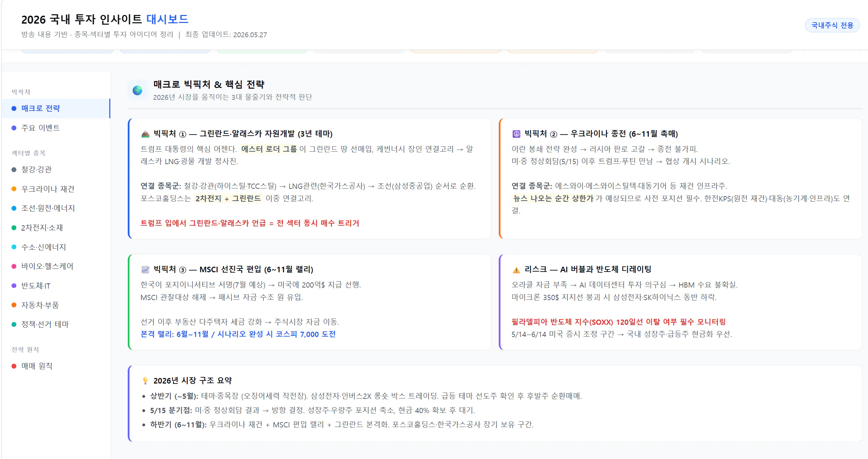Click the 선거 이후 부동산 다주택자 세금 강화 line

tap(240, 322)
